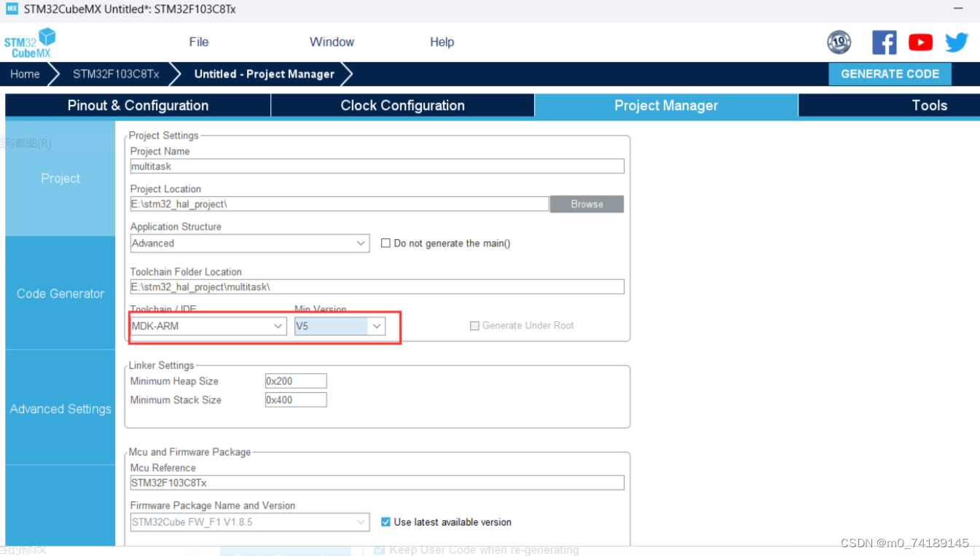Click the MX app icon in title bar

[x=12, y=9]
